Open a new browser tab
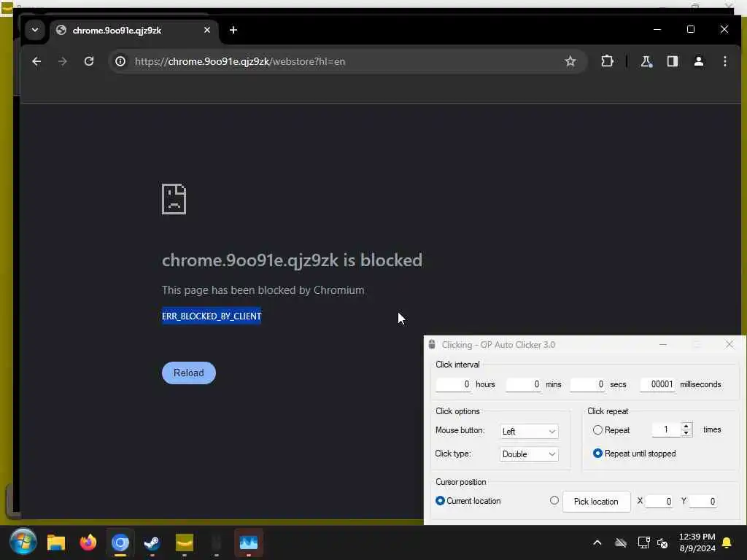The image size is (747, 560). pyautogui.click(x=233, y=30)
